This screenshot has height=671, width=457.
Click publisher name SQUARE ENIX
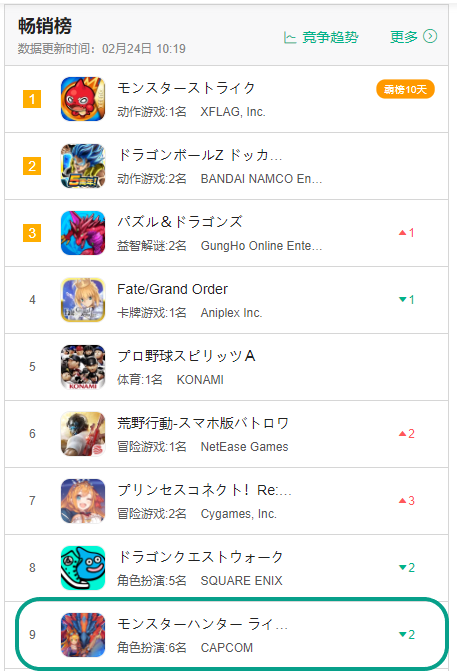(x=241, y=581)
